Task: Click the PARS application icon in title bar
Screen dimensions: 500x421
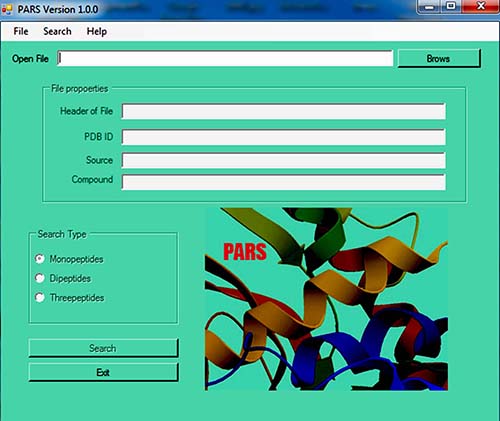Action: click(7, 9)
